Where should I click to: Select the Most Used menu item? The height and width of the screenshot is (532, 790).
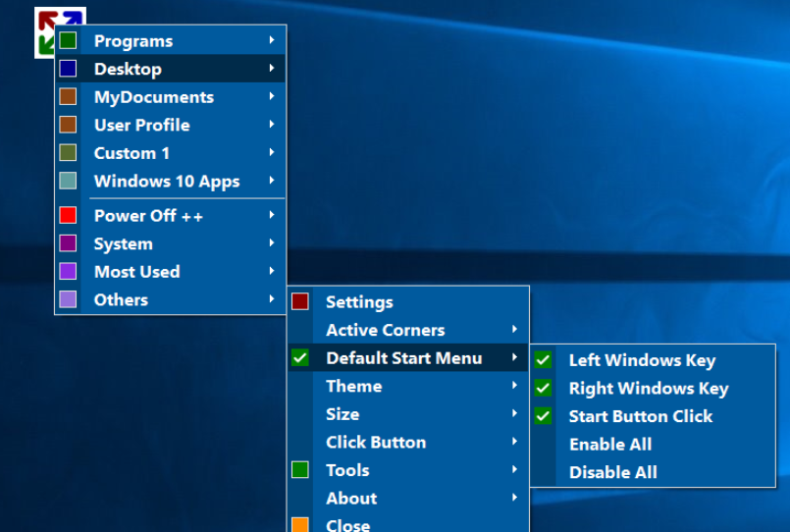coord(136,272)
